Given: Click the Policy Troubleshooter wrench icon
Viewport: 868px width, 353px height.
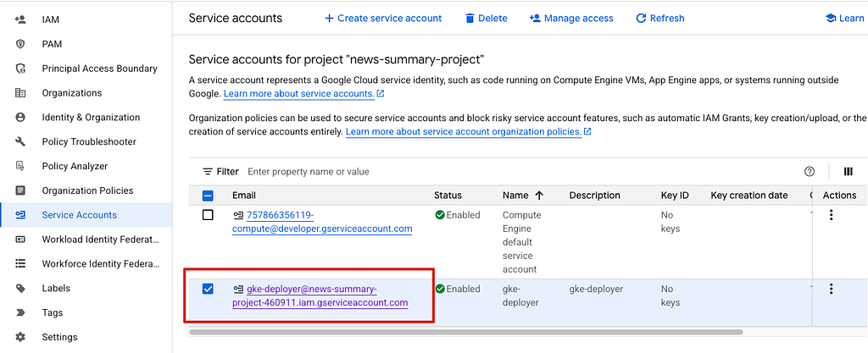Looking at the screenshot, I should [x=20, y=142].
